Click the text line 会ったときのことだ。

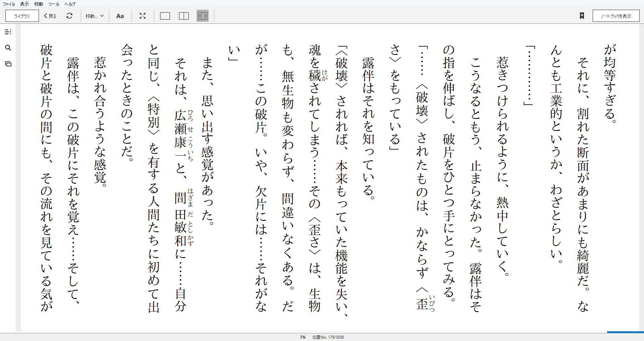[127, 102]
